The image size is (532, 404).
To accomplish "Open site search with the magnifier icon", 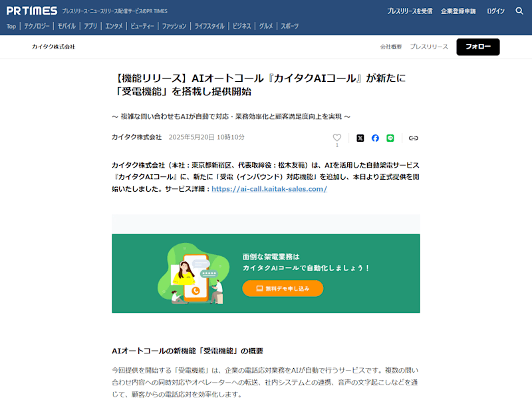I will [x=519, y=11].
